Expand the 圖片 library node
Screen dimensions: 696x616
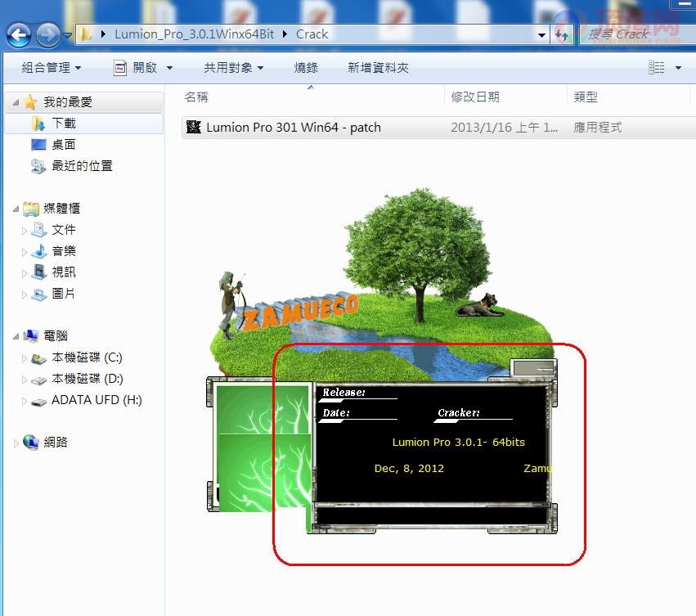pos(25,294)
